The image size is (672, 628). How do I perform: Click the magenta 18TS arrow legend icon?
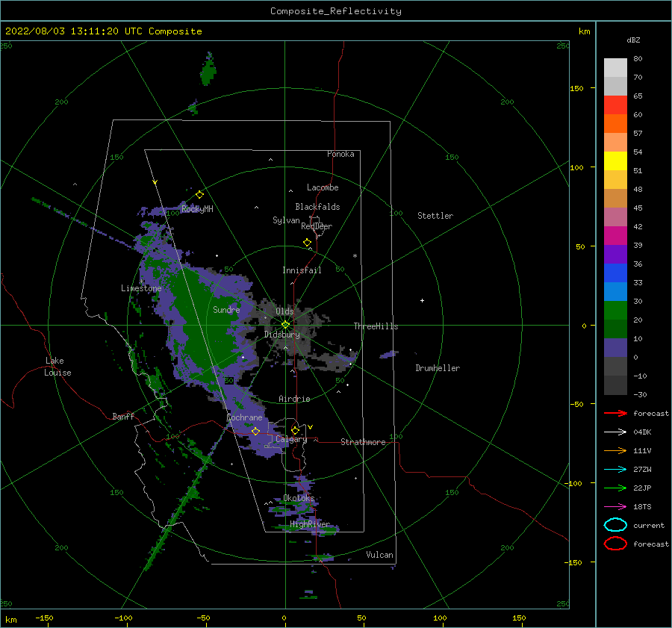615,507
